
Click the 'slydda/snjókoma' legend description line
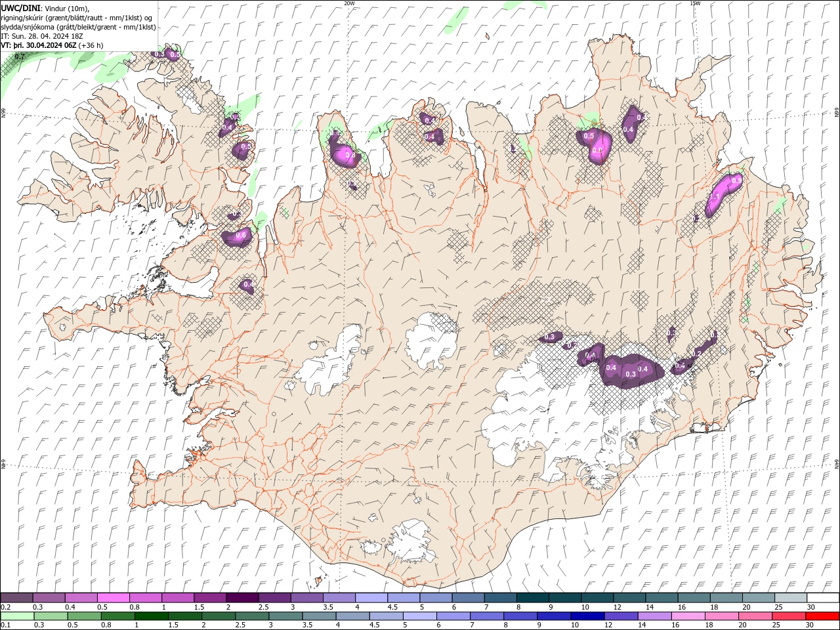[78, 27]
